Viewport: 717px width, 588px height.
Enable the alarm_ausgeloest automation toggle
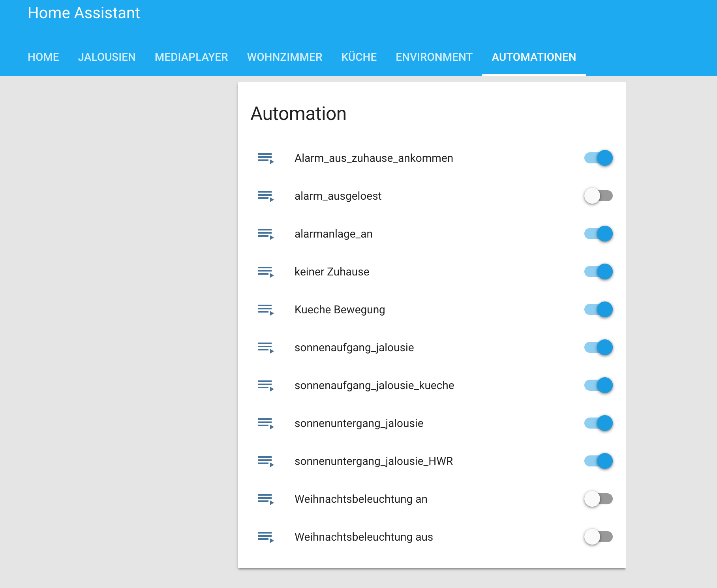point(598,195)
